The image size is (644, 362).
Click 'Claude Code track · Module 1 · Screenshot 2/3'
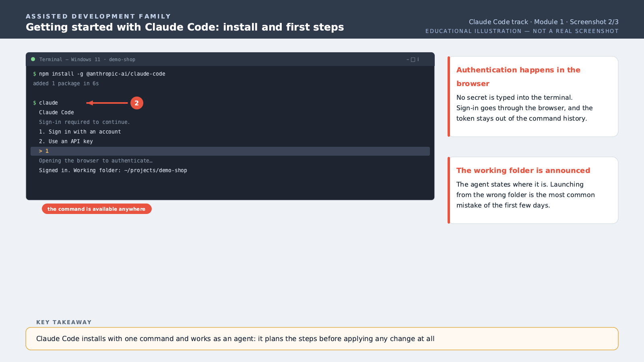pos(544,22)
